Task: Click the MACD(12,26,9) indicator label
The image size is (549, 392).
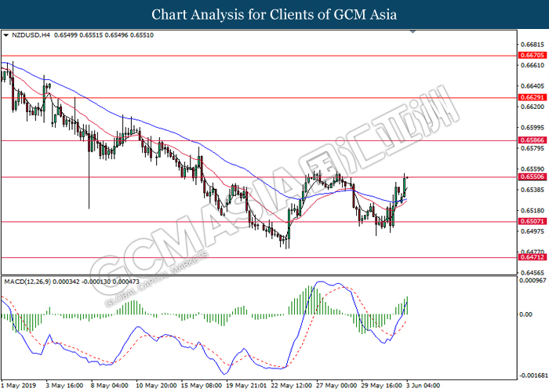Action: [x=31, y=281]
